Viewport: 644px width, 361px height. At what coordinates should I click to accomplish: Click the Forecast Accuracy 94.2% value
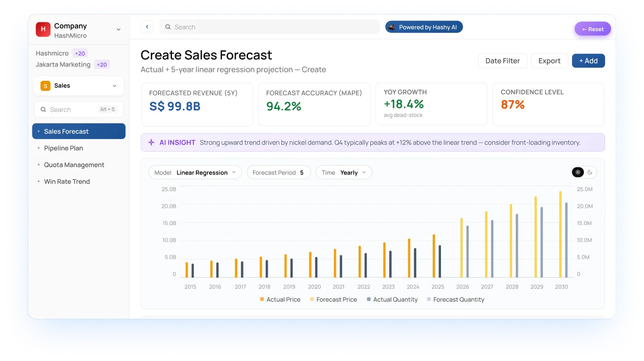284,106
